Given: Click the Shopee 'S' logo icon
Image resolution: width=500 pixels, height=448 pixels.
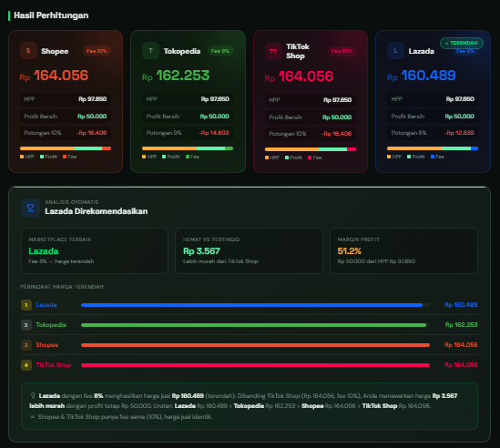Looking at the screenshot, I should click(28, 51).
